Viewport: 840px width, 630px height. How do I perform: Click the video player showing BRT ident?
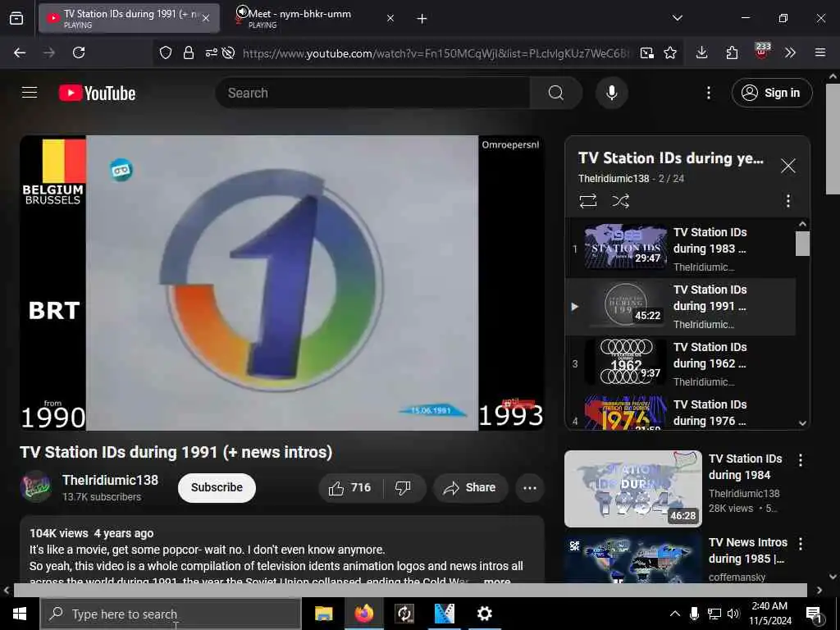coord(282,283)
